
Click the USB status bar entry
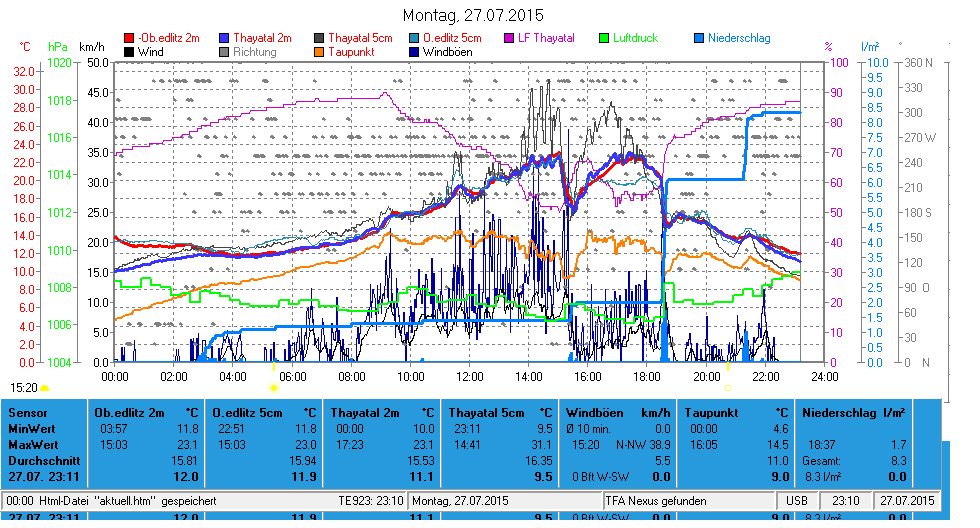pos(796,501)
